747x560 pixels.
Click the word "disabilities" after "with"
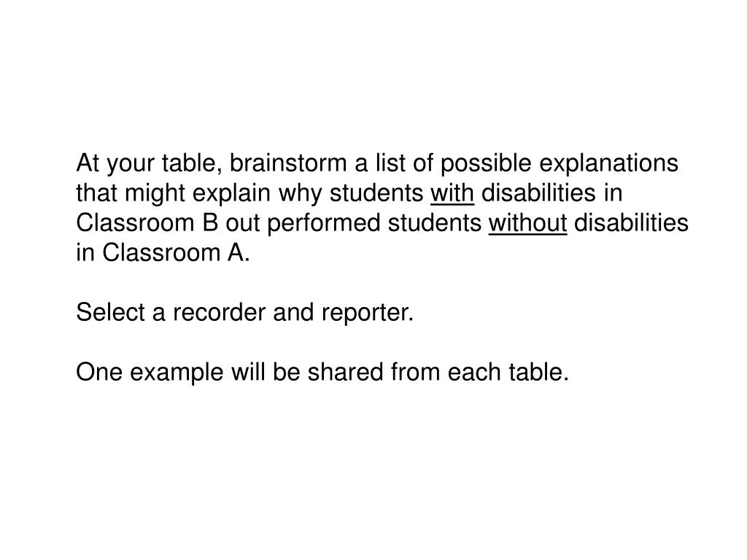[x=538, y=192]
